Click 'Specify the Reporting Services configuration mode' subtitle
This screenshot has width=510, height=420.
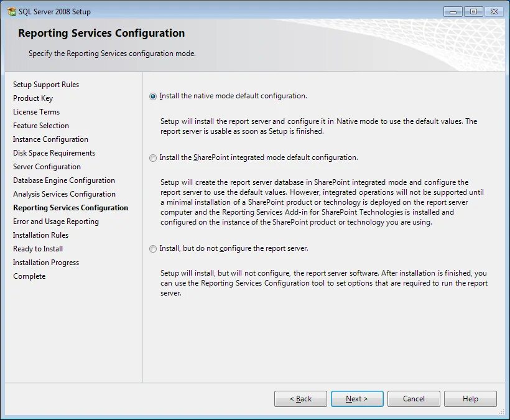[x=112, y=54]
